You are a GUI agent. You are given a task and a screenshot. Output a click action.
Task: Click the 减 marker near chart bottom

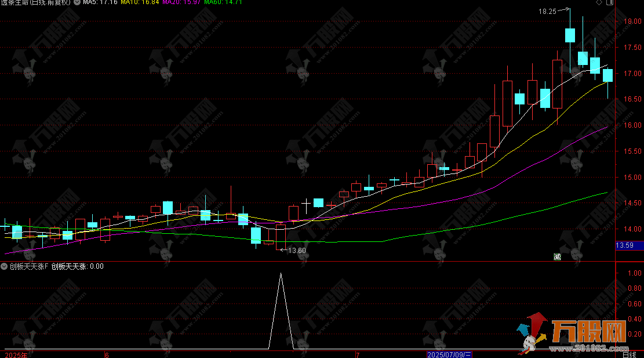click(x=557, y=257)
